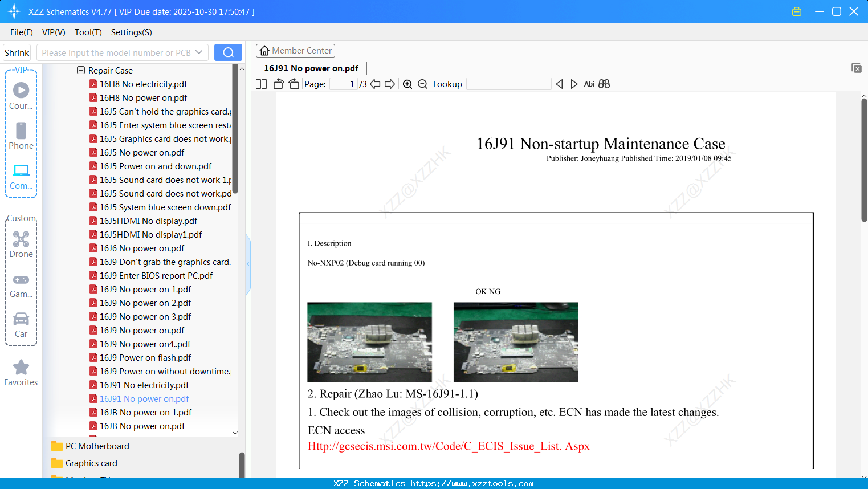Viewport: 868px width, 489px height.
Task: Click the document vertical scrollbar
Action: 864,160
